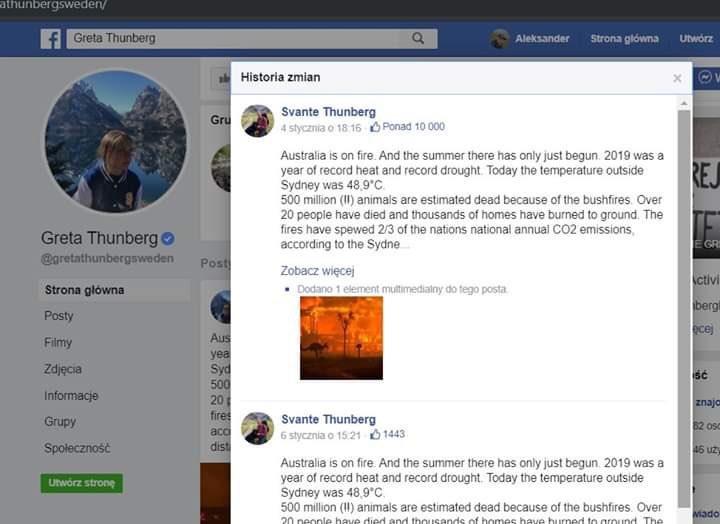The image size is (720, 524).
Task: Click the Messenger icon button
Action: click(x=705, y=77)
